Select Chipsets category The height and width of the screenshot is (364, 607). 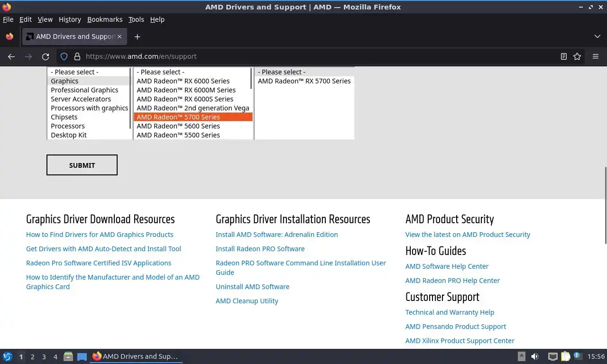[x=89, y=117]
